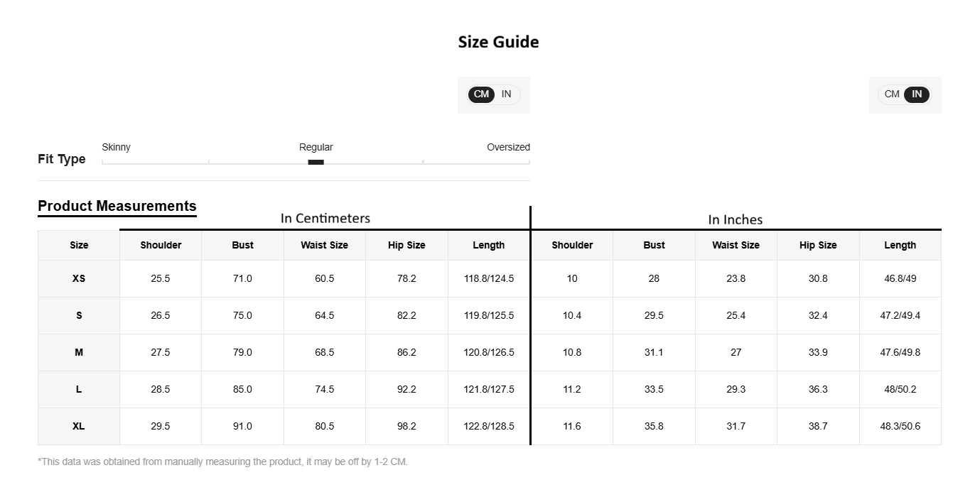
Task: Click the Regular fit type slider marker
Action: click(x=316, y=162)
